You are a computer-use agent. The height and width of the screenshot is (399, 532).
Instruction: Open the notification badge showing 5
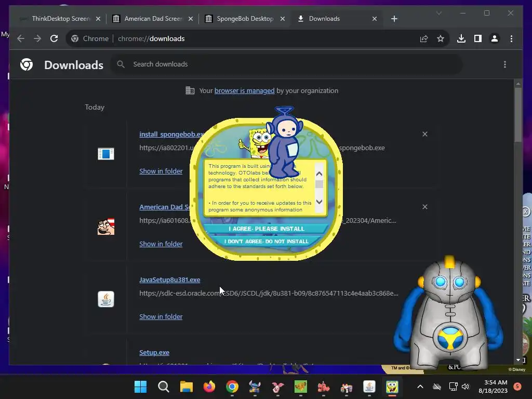[x=517, y=387]
